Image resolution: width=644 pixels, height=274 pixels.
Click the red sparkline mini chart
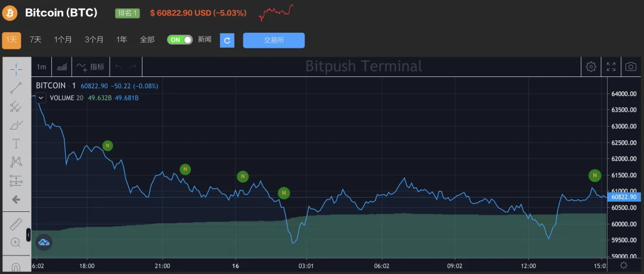[277, 13]
